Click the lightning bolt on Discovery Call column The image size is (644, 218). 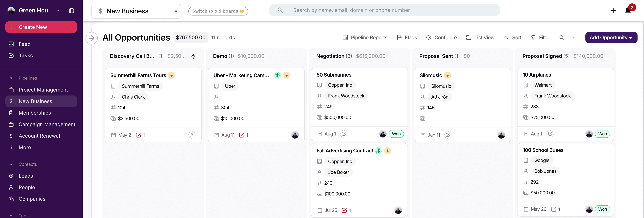193,56
